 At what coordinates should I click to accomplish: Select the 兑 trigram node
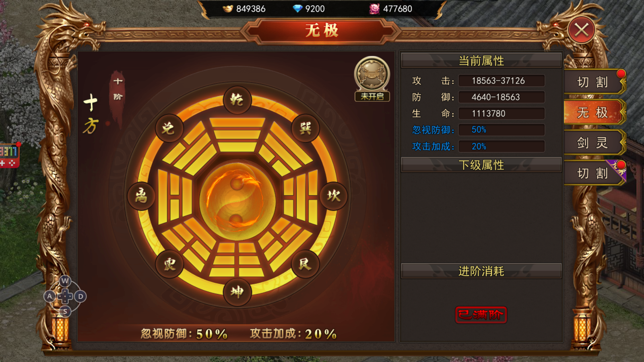pyautogui.click(x=169, y=128)
